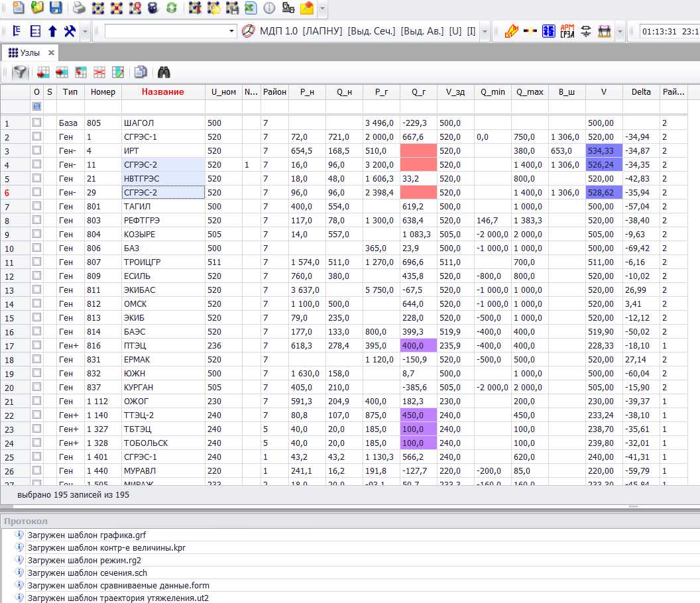Select the protocol entry about сечения.sch
Image resolution: width=700 pixels, height=603 pixels.
coord(87,573)
